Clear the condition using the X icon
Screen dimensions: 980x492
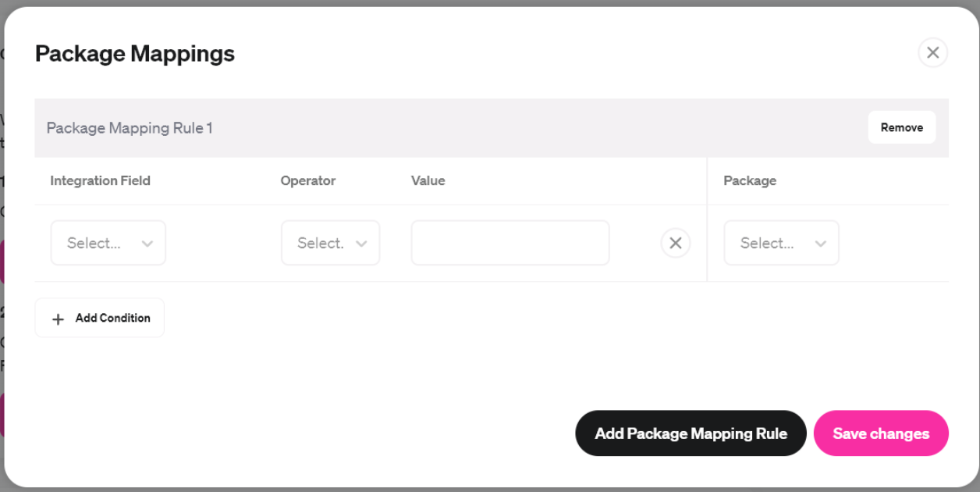(675, 243)
